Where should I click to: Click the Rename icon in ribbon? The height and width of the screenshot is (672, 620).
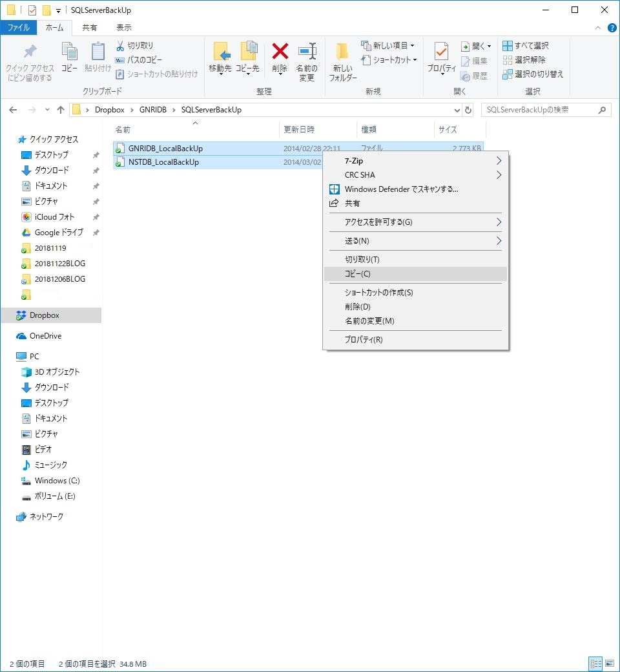306,52
